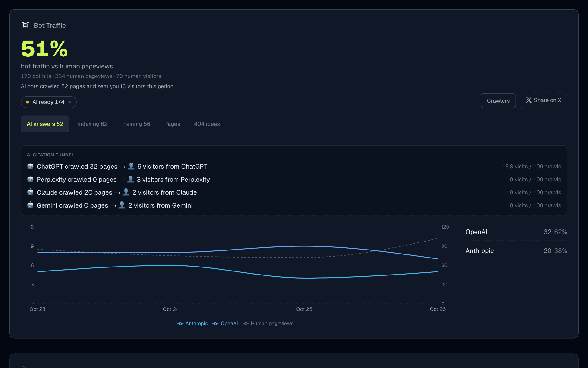Screen dimensions: 588x368
Task: Click the Bot Traffic robot icon
Action: click(26, 25)
